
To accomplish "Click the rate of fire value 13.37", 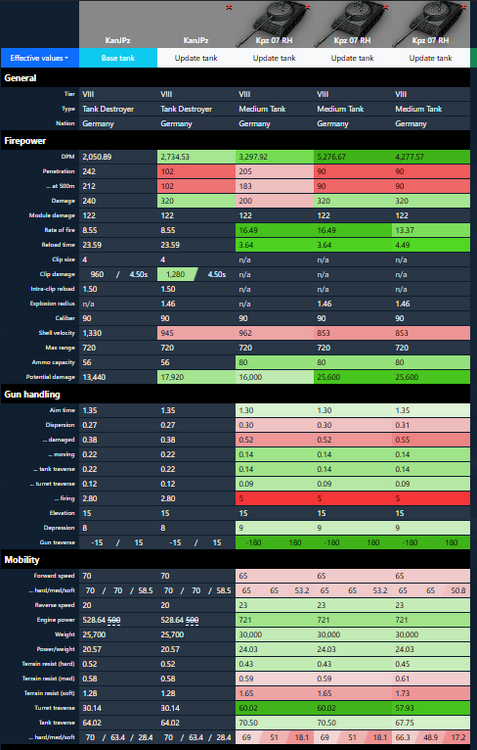I will pos(404,230).
